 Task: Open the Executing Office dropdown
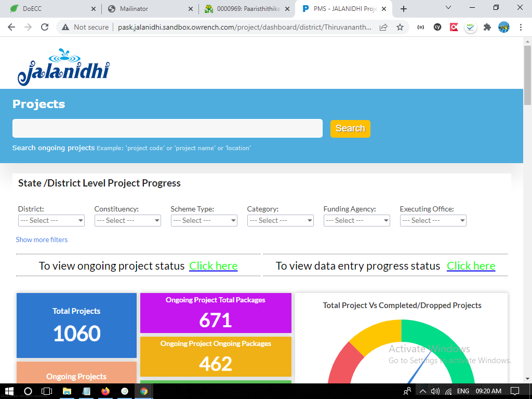tap(433, 221)
